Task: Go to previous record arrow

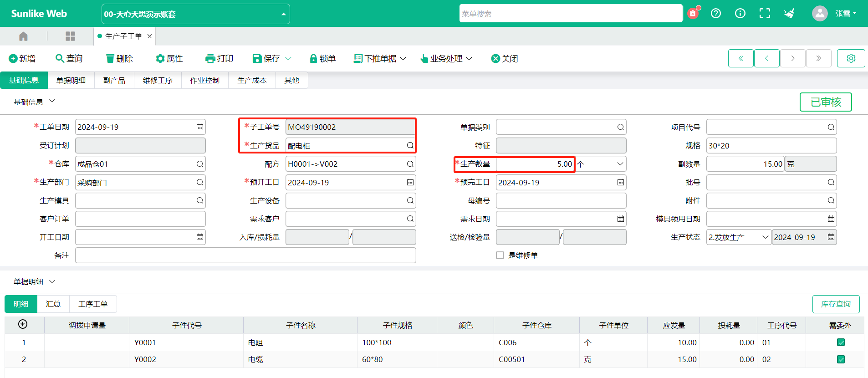Action: [767, 58]
